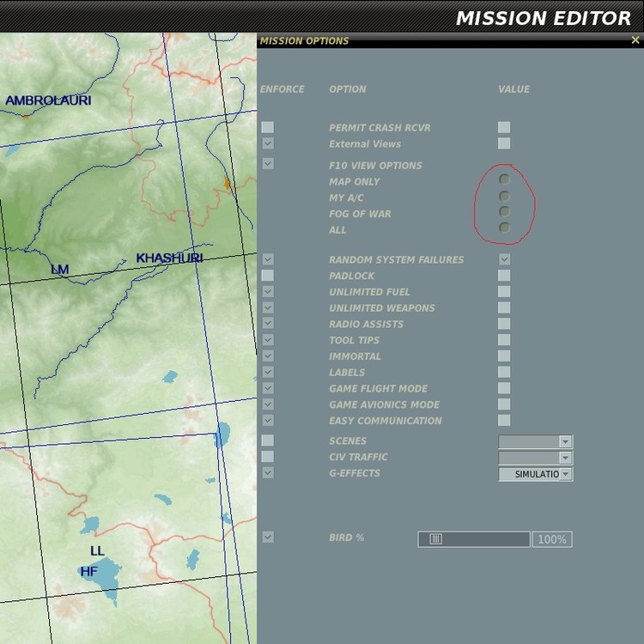Viewport: 644px width, 644px height.
Task: Enable Game Flight Mode value checkbox
Action: pos(504,388)
